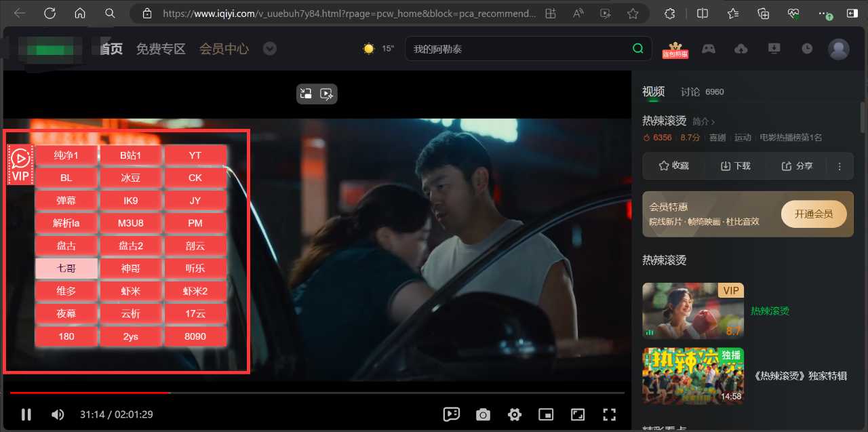
Task: Open the client download icon
Action: (774, 49)
